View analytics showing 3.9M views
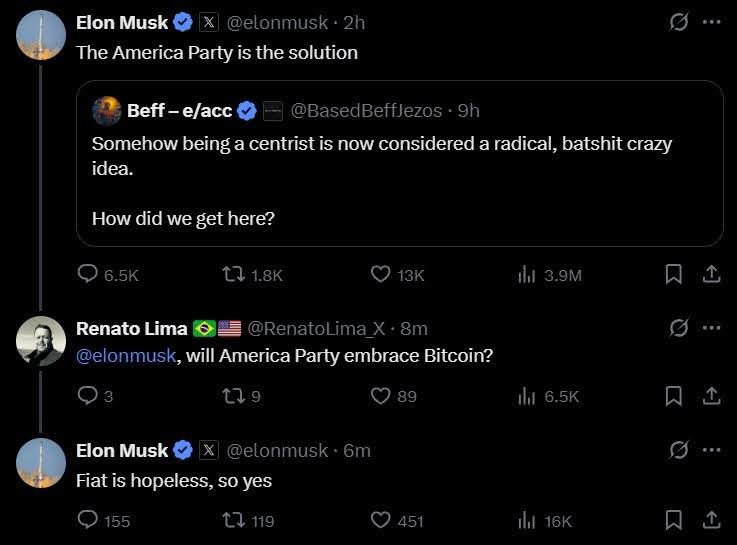The width and height of the screenshot is (737, 545). [527, 274]
